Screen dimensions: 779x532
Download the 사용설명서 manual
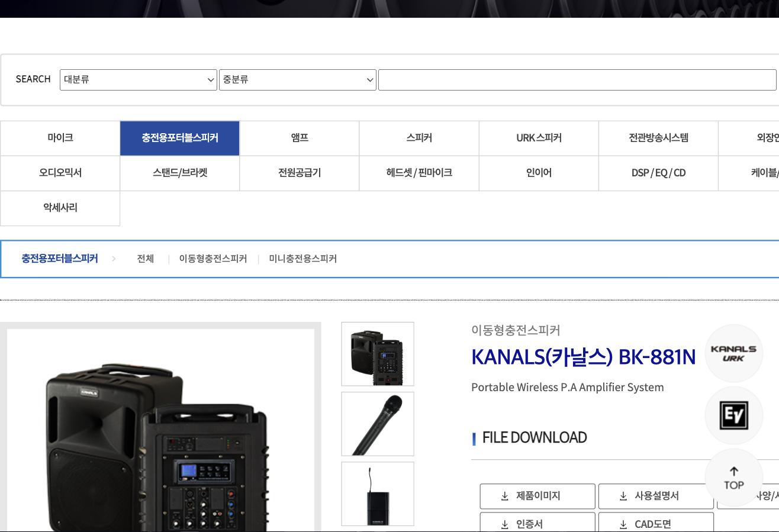(x=656, y=496)
